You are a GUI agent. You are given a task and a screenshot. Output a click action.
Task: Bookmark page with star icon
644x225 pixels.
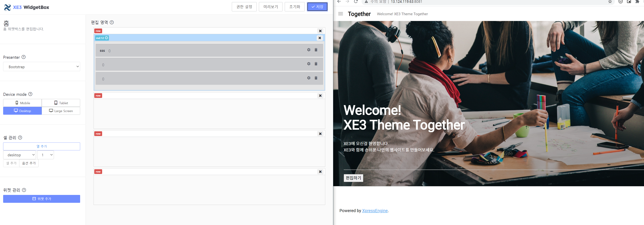pyautogui.click(x=610, y=2)
